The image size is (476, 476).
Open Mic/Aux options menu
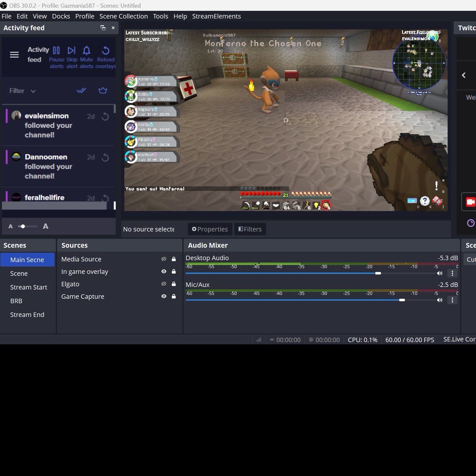tap(452, 300)
